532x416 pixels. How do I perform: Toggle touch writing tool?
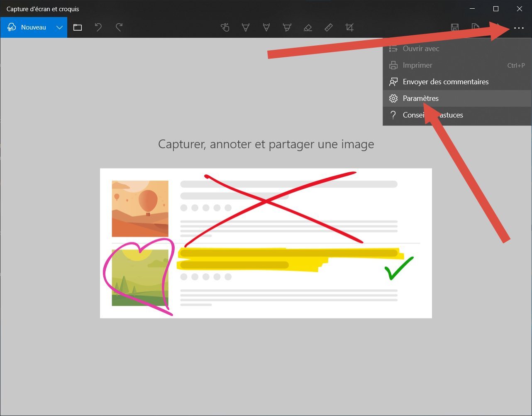point(225,27)
